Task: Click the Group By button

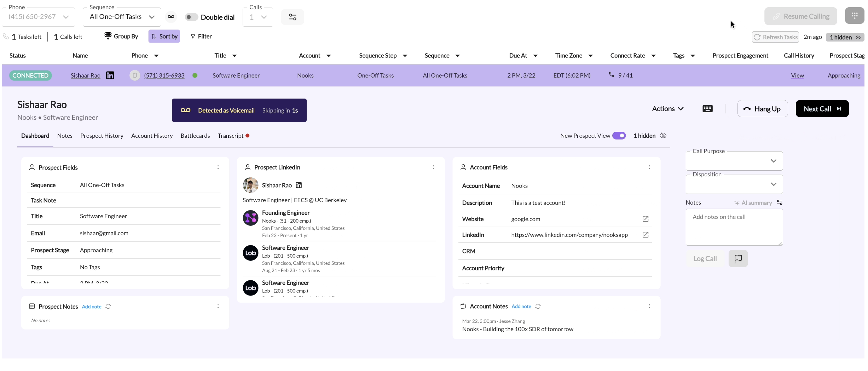Action: 121,36
